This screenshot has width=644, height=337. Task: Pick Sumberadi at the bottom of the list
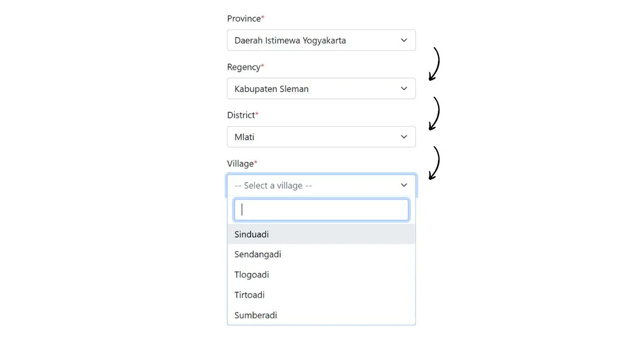tap(321, 315)
